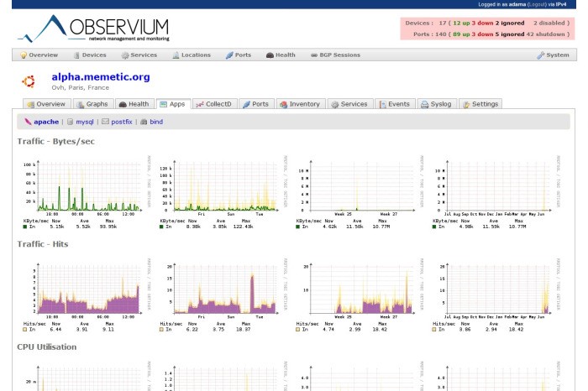Open the alpha.memetic.org hostname link
Image resolution: width=588 pixels, height=391 pixels.
click(x=100, y=77)
